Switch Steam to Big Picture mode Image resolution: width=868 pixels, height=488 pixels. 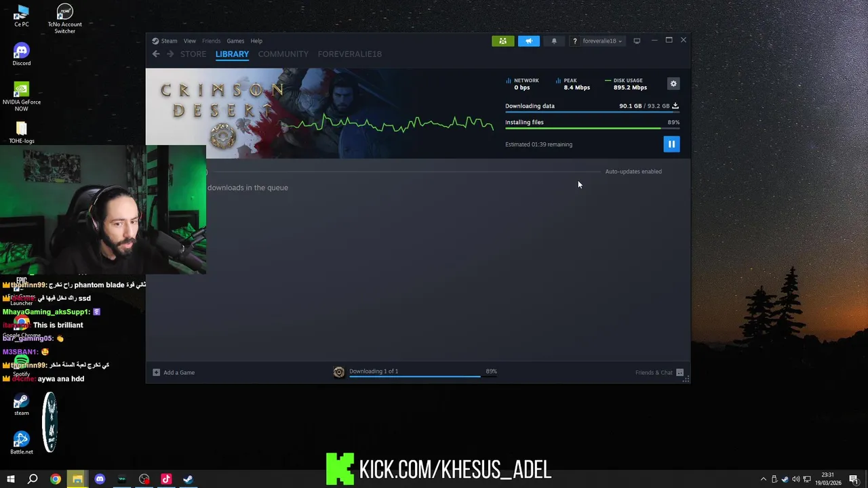[637, 41]
